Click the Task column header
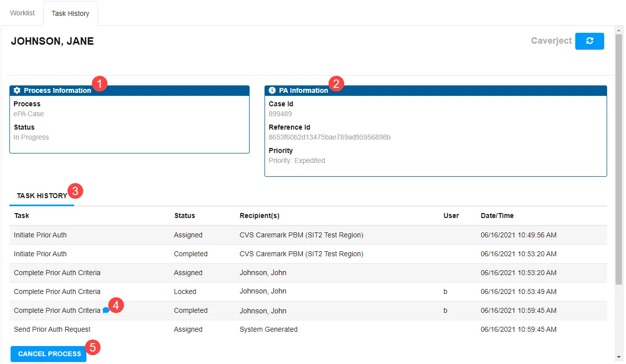Screen dimensions: 626x364 pyautogui.click(x=22, y=216)
